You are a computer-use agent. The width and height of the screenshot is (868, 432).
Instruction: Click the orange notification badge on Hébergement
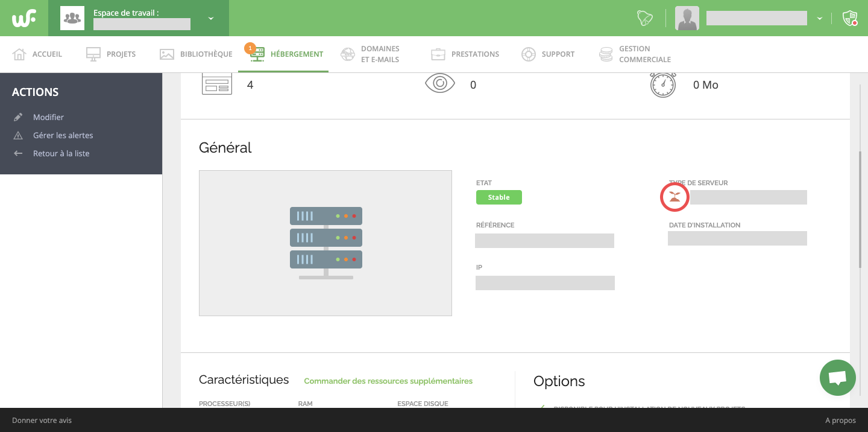coord(250,48)
